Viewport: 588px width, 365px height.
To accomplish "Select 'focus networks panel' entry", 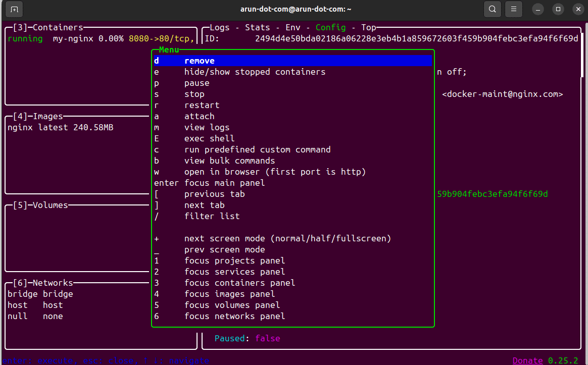I will coord(293,317).
